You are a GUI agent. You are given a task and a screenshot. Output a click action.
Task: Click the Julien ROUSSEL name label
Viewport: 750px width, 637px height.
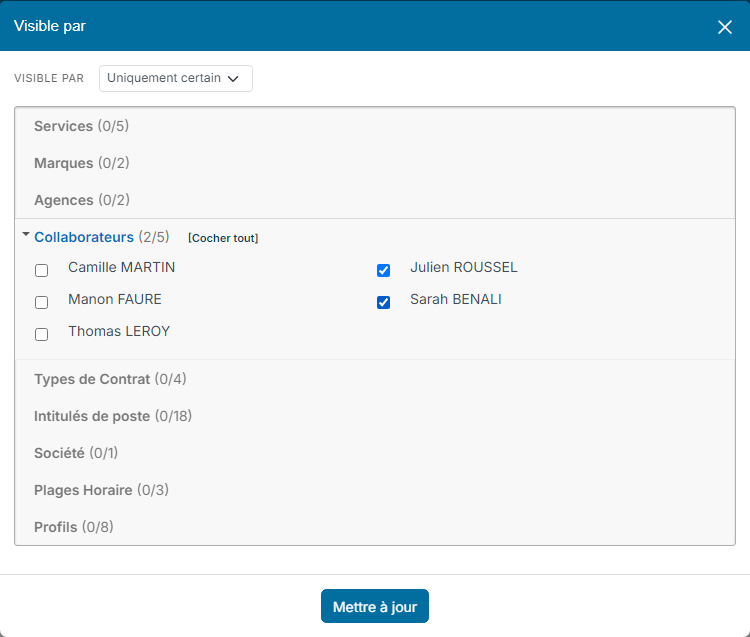[x=463, y=267]
